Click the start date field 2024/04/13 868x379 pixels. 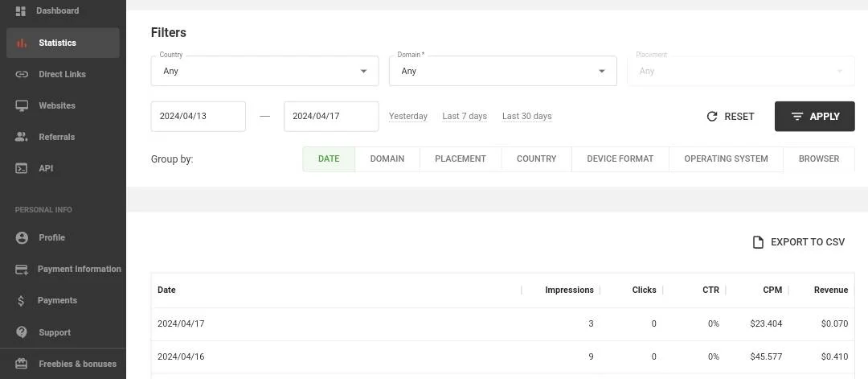(x=199, y=117)
